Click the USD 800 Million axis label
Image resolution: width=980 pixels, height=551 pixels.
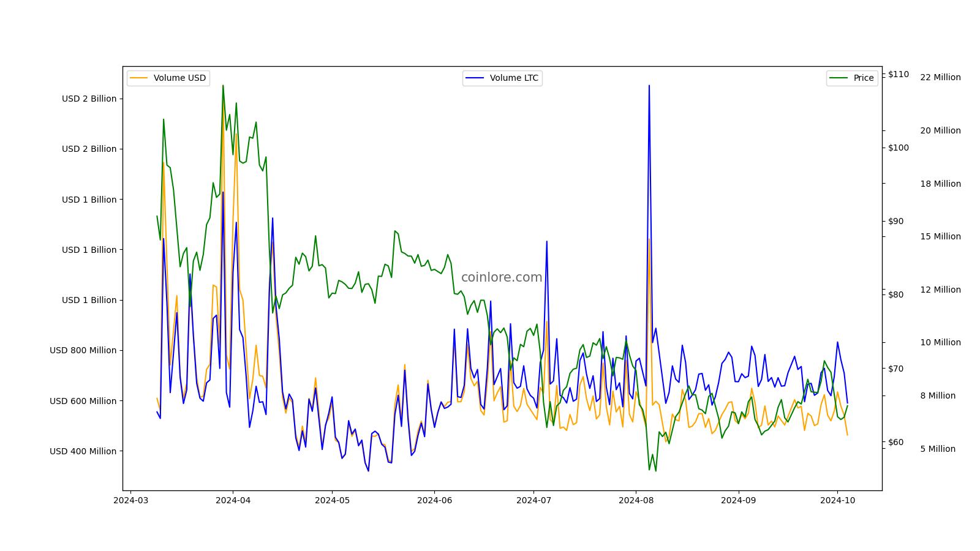[83, 350]
